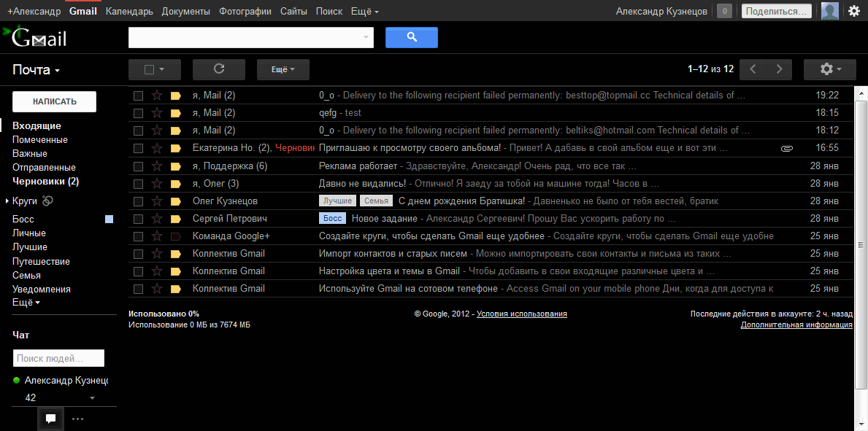The width and height of the screenshot is (868, 431).
Task: Toggle importance marker on Настройка цвета message
Action: 176,271
